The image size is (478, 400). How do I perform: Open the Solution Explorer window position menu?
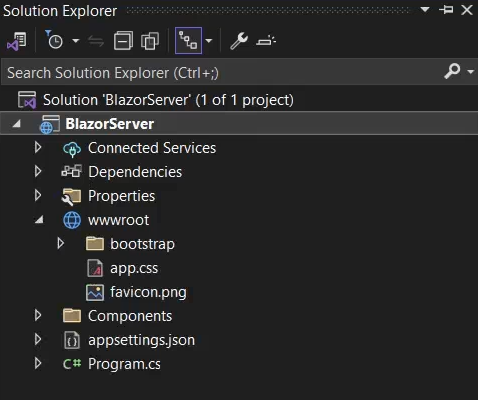[x=425, y=9]
